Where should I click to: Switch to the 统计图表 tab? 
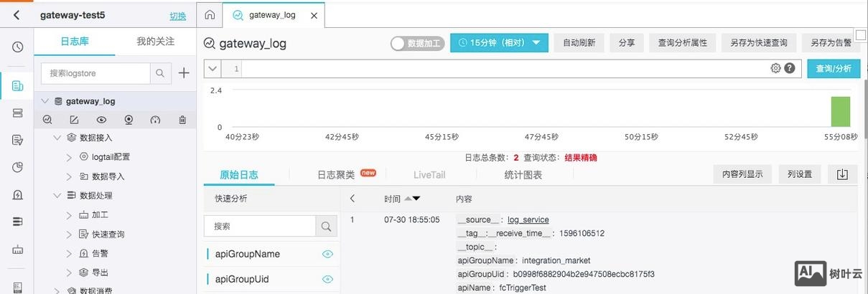point(523,174)
